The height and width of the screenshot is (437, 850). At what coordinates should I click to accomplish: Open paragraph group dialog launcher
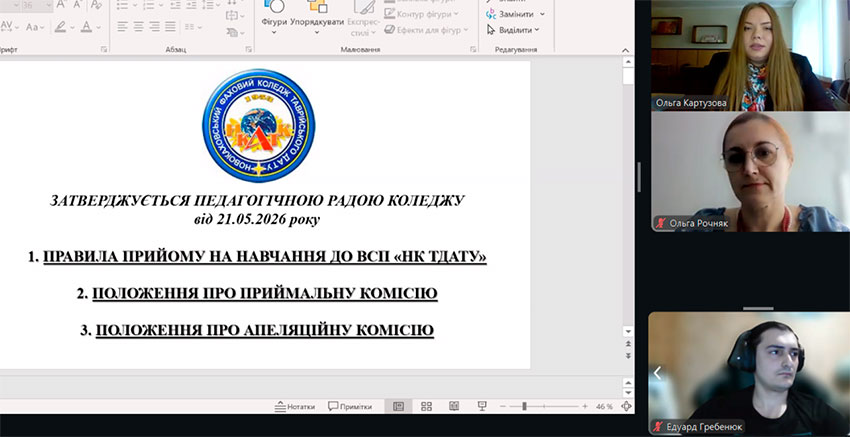[248, 49]
